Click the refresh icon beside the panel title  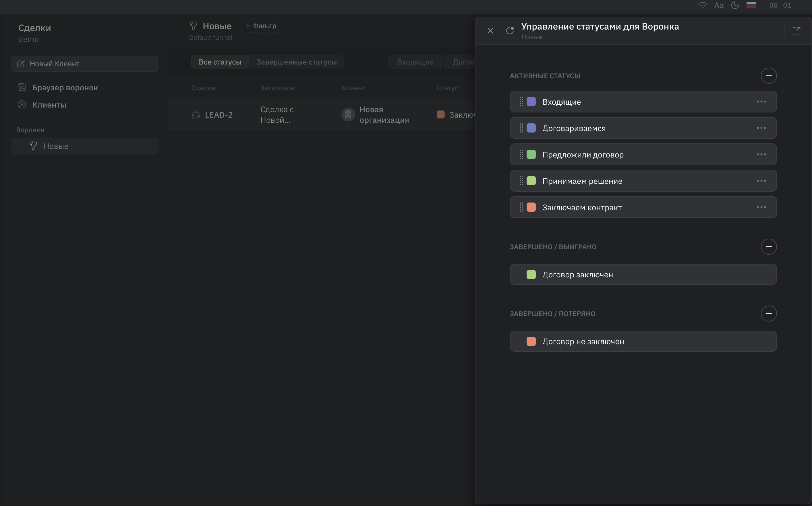[x=510, y=31]
